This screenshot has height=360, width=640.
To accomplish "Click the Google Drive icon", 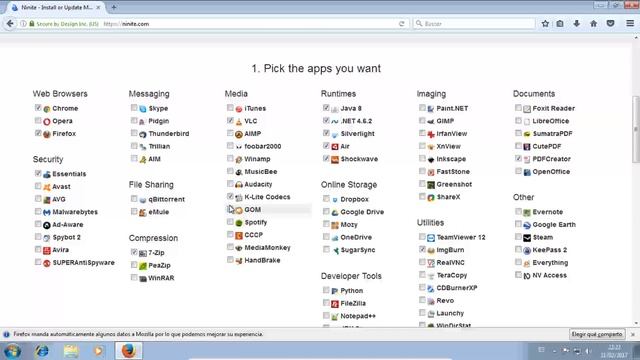I will tap(335, 212).
